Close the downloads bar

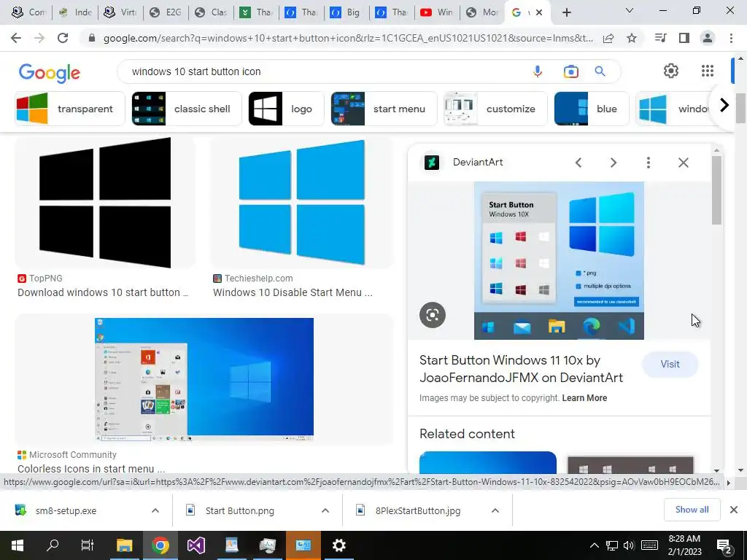[734, 510]
